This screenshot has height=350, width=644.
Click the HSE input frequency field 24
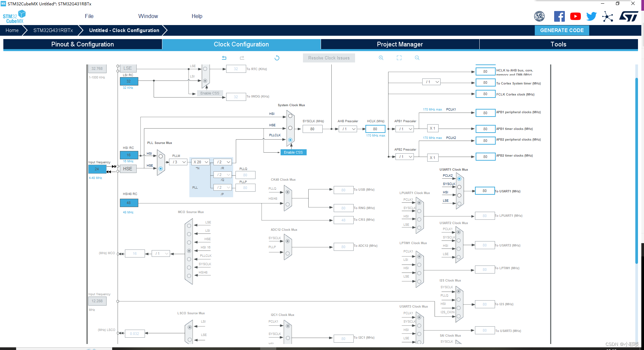97,169
